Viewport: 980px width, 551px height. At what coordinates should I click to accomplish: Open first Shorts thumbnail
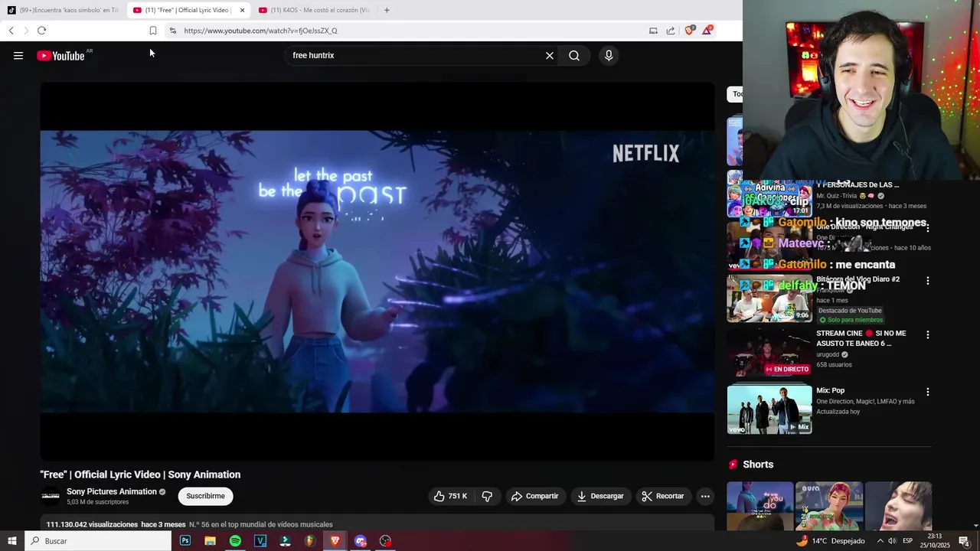coord(760,506)
